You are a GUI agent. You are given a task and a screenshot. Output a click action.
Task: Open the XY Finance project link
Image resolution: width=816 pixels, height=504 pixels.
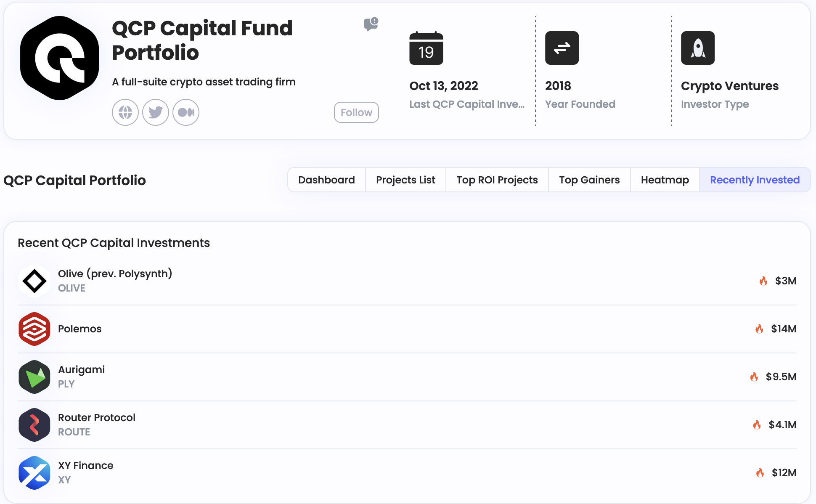tap(86, 466)
